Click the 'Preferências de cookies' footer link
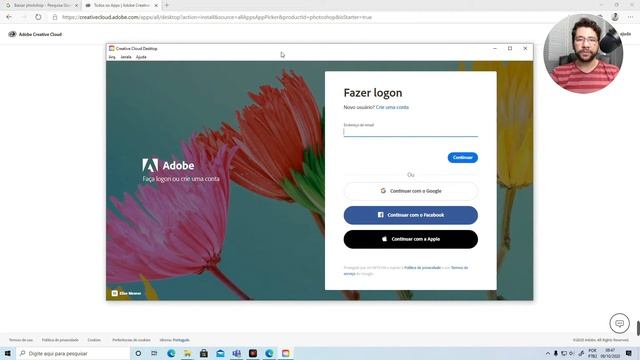Viewport: 640px width, 360px height. coord(131,340)
